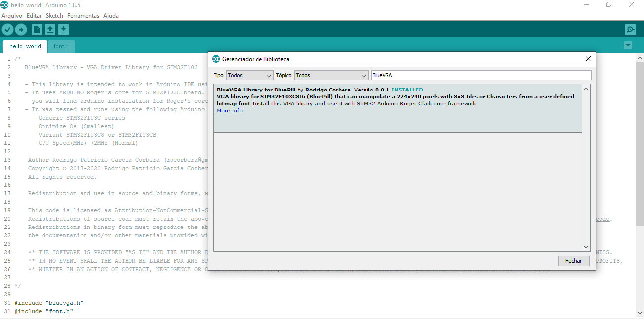Screen dimensions: 644x319
Task: Click the library list scroll-up arrow
Action: tap(586, 89)
